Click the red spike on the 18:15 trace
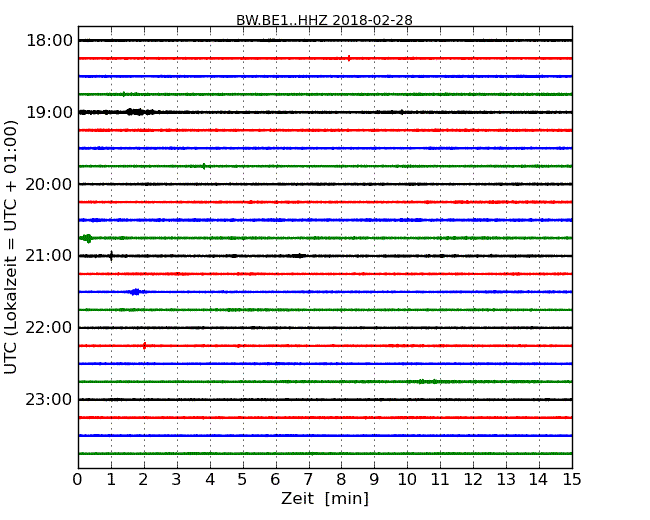 tap(349, 58)
